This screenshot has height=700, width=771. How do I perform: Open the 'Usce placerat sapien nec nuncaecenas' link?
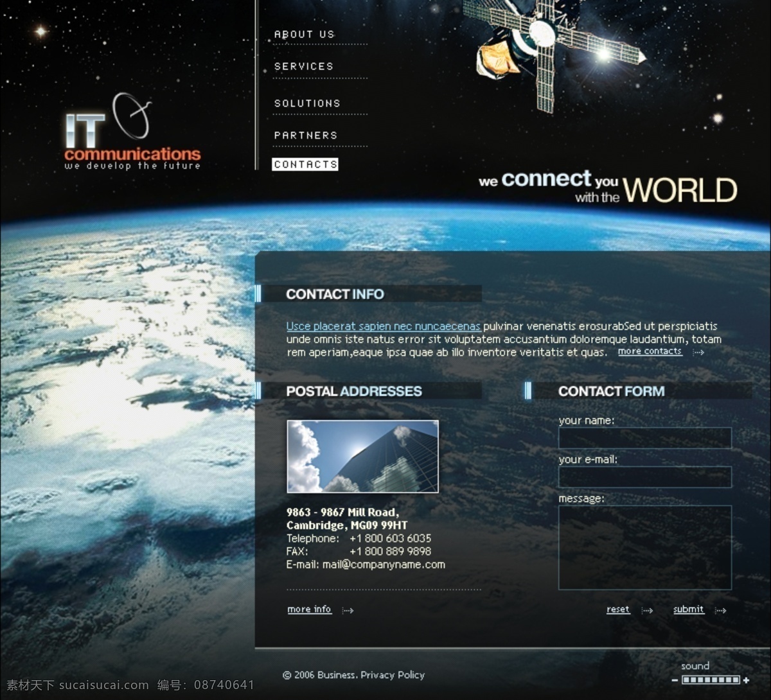(x=383, y=326)
